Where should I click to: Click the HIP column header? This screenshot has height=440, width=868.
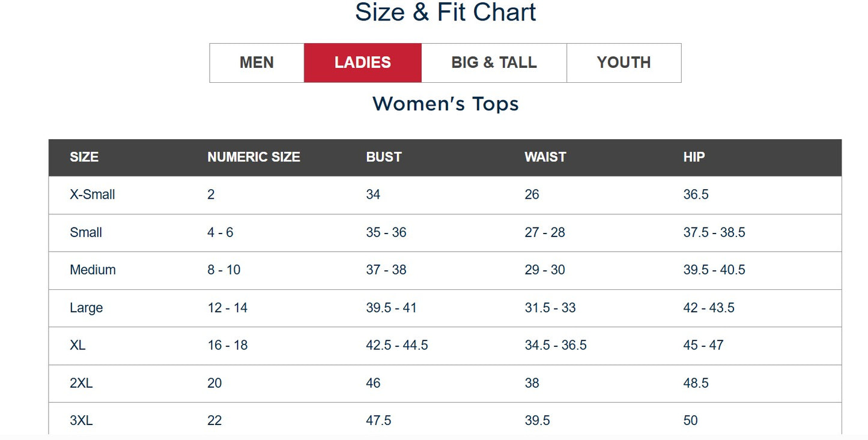coord(694,157)
